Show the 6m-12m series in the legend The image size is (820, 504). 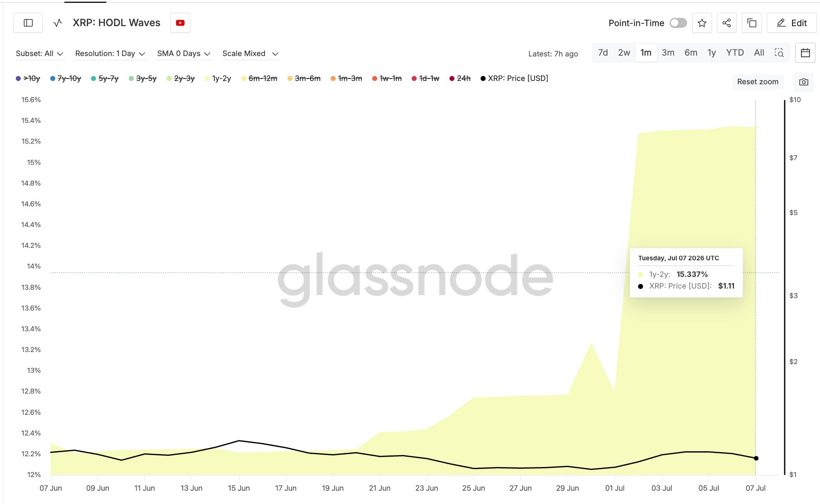pos(259,78)
